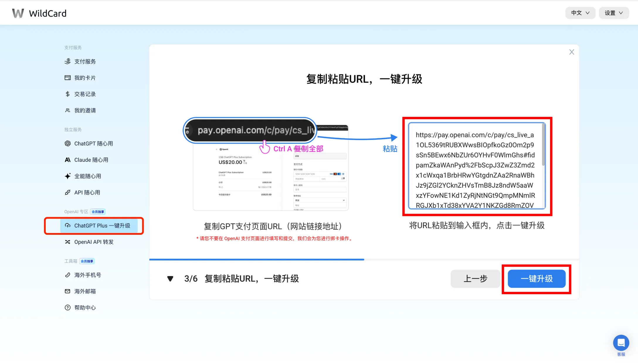Click the 一键升级 blue button
The height and width of the screenshot is (364, 638).
pyautogui.click(x=537, y=279)
